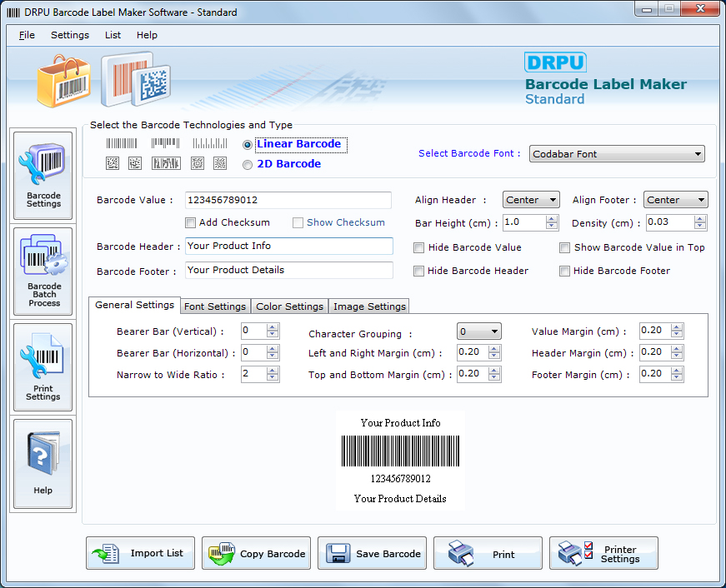Click the shopping bag barcode logo icon
Image resolution: width=726 pixels, height=588 pixels.
(x=64, y=81)
